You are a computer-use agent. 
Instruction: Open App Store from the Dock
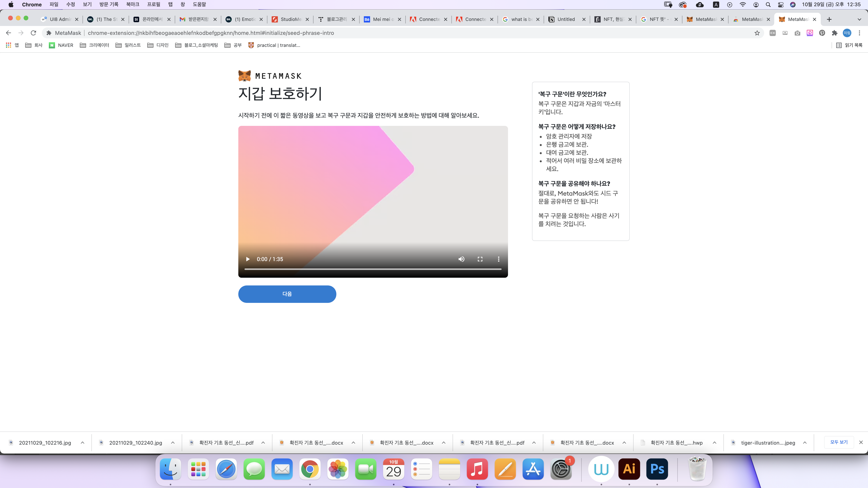(533, 469)
